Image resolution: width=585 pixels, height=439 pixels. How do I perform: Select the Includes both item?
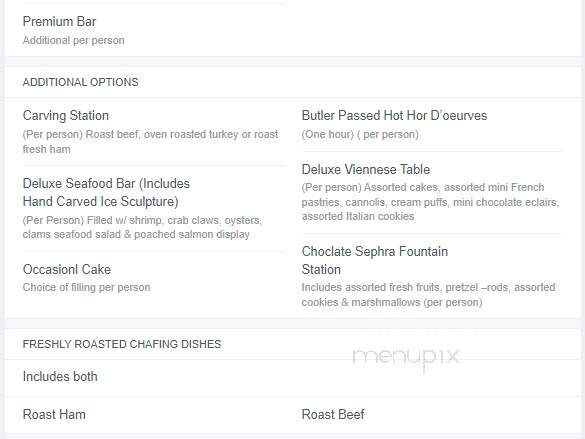click(60, 377)
